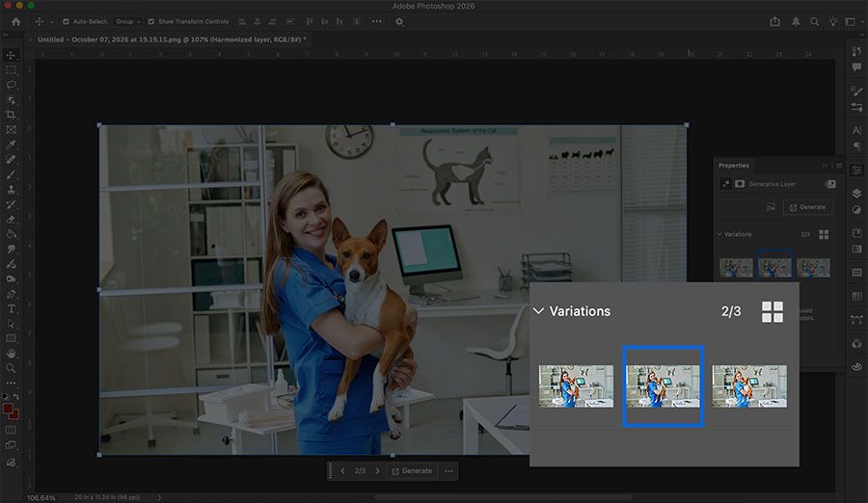Click the 106.64% zoom level field

[x=41, y=498]
